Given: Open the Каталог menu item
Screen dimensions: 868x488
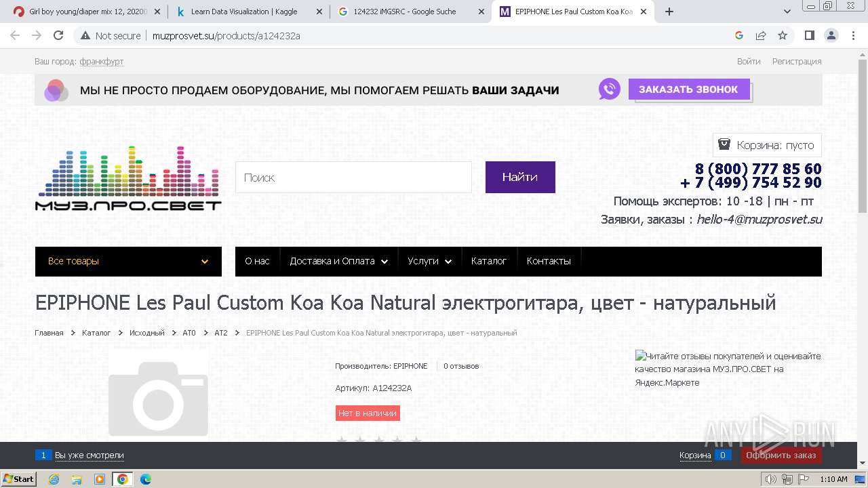Looking at the screenshot, I should pyautogui.click(x=489, y=261).
